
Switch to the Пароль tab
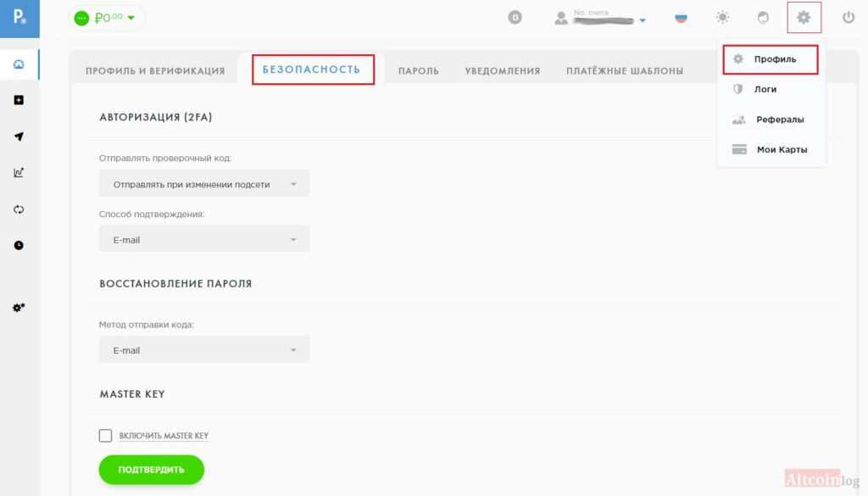tap(419, 71)
